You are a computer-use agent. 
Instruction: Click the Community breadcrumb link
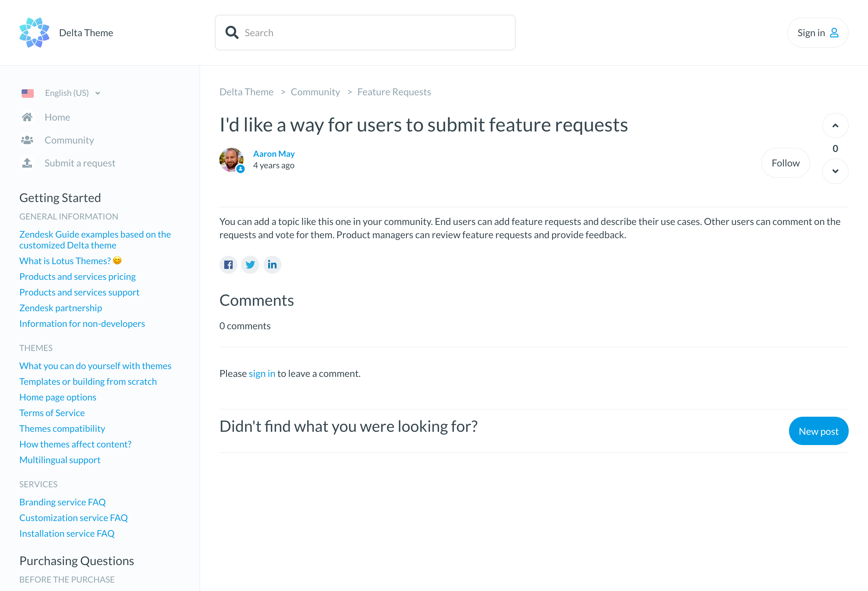315,92
